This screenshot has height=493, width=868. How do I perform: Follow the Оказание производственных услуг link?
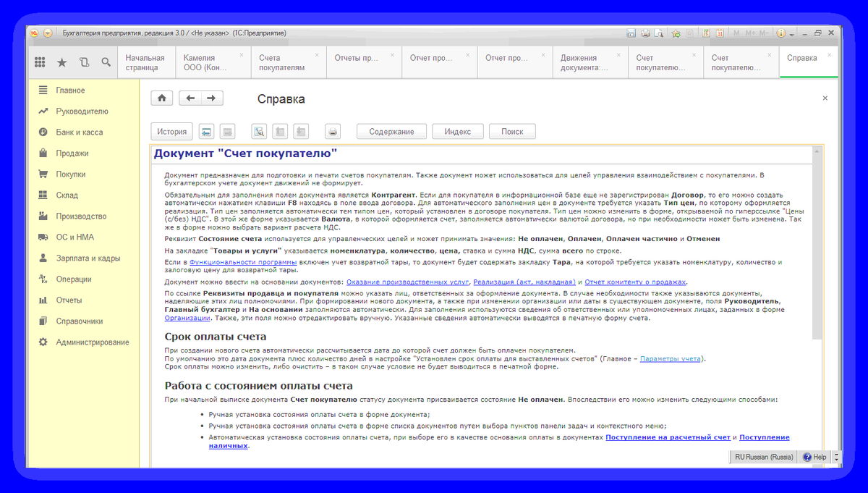coord(409,282)
